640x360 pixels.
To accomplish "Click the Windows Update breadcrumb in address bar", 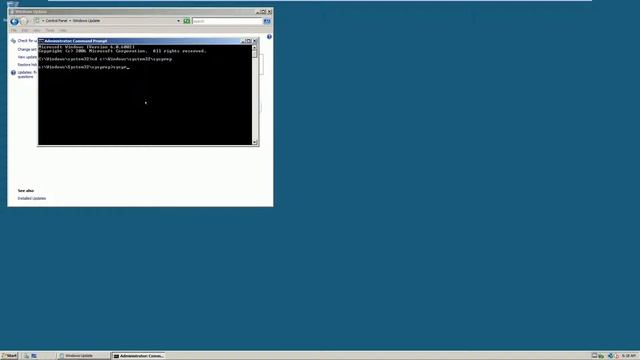I will 87,21.
